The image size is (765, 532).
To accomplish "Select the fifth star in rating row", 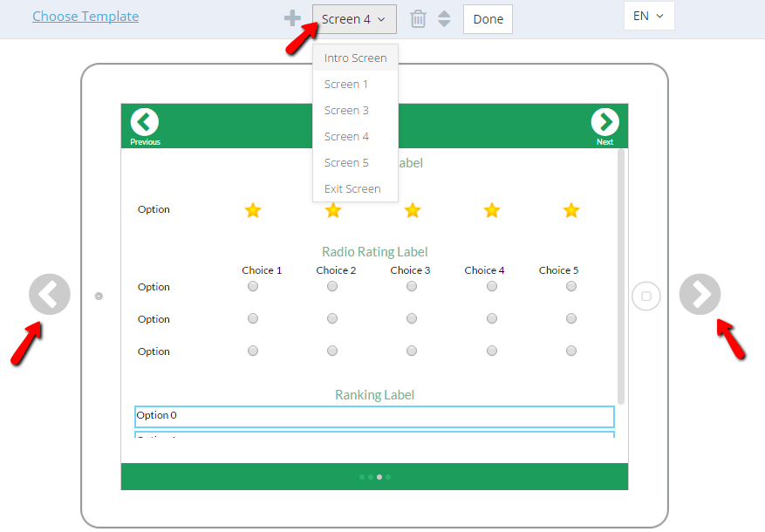I will 570,210.
